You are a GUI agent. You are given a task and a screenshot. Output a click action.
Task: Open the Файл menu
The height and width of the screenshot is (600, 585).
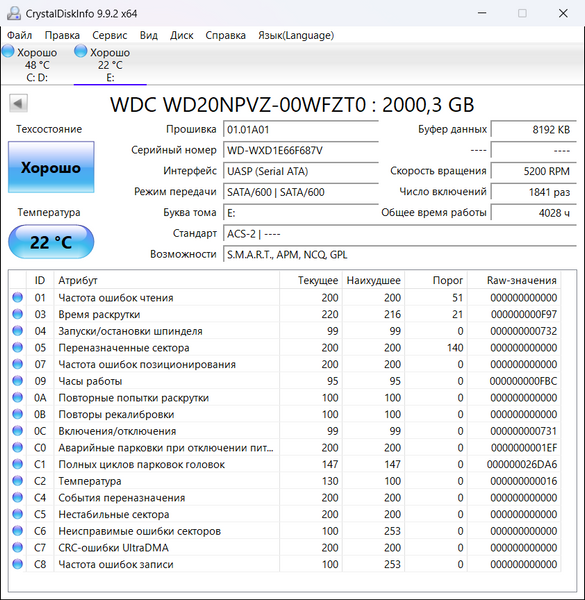coord(20,35)
